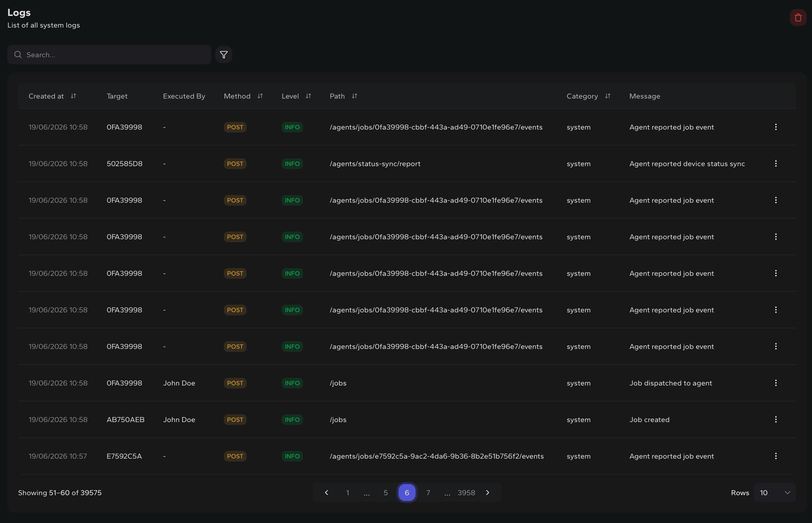This screenshot has width=812, height=523.
Task: Click the 19/06/2026 10:57 timestamp
Action: [x=58, y=456]
